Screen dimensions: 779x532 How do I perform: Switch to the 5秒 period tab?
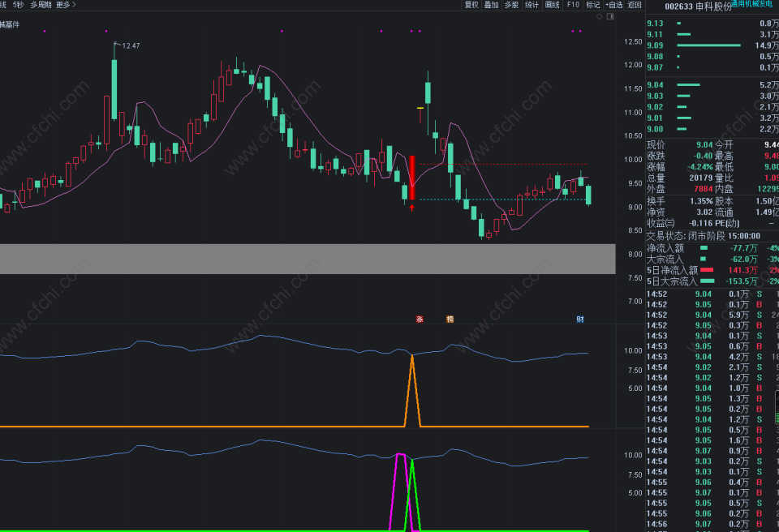tap(19, 5)
